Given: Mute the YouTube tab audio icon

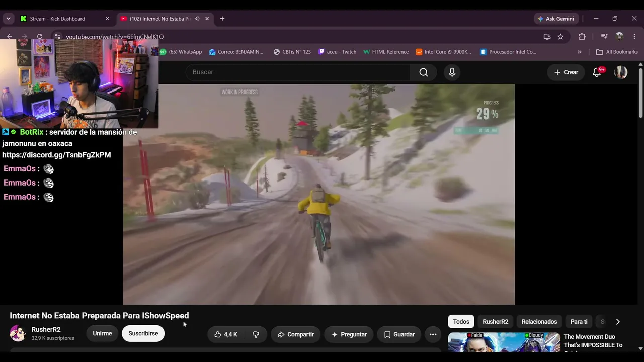Looking at the screenshot, I should point(197,19).
